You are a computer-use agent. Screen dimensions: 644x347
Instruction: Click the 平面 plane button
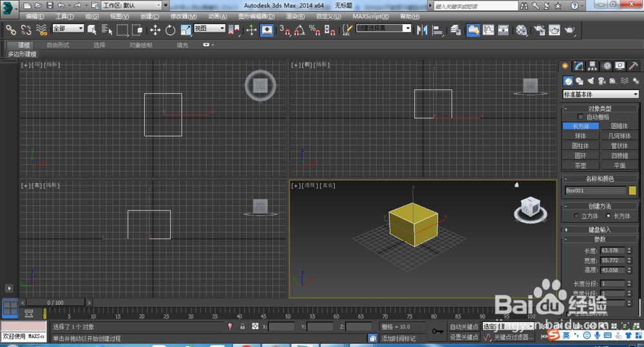click(620, 165)
